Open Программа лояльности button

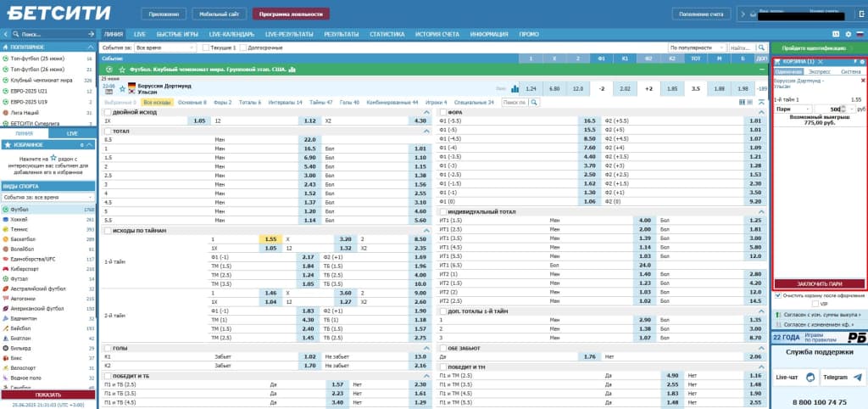[291, 14]
